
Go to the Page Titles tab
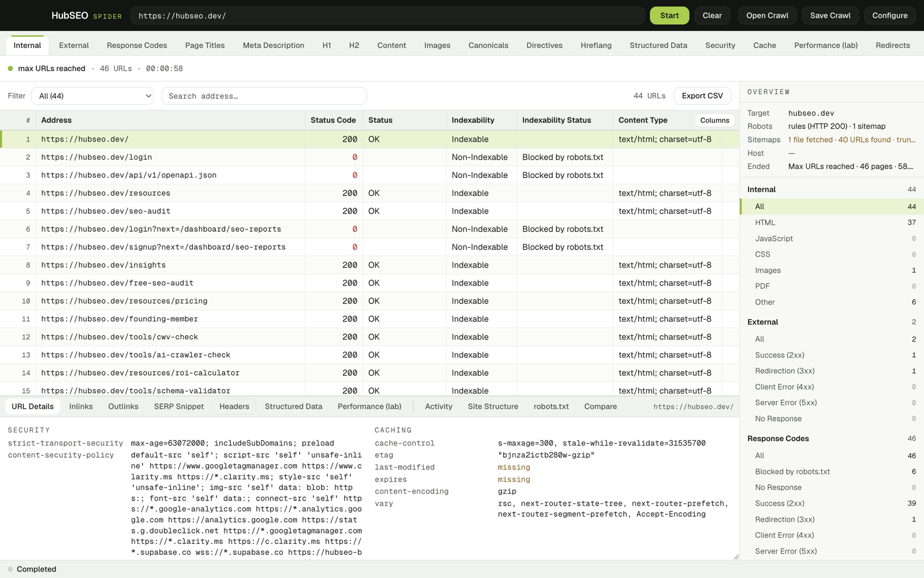(205, 45)
